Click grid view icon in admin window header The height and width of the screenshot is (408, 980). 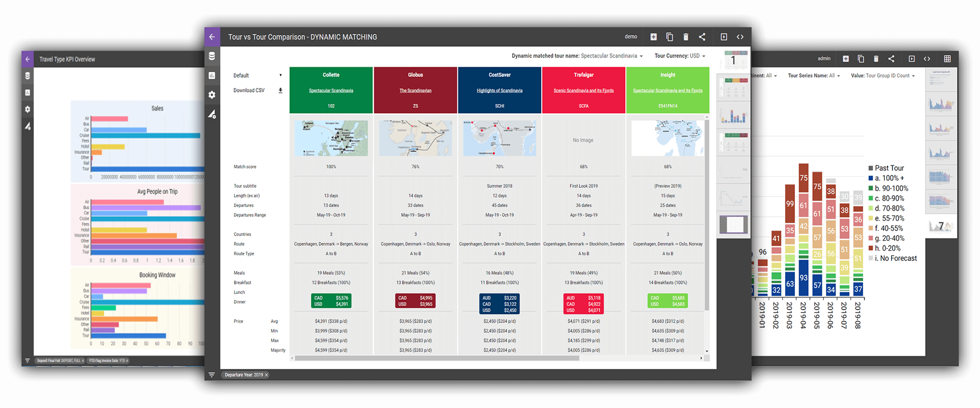[947, 58]
